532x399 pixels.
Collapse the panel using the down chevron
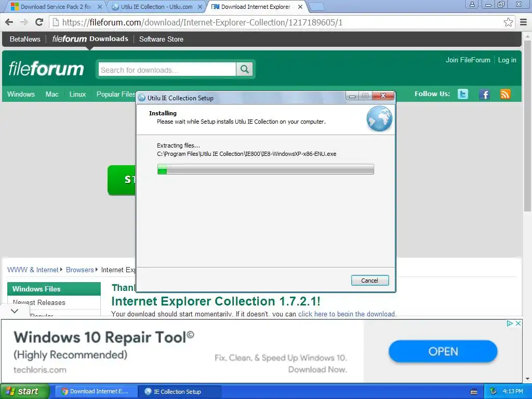(14, 311)
